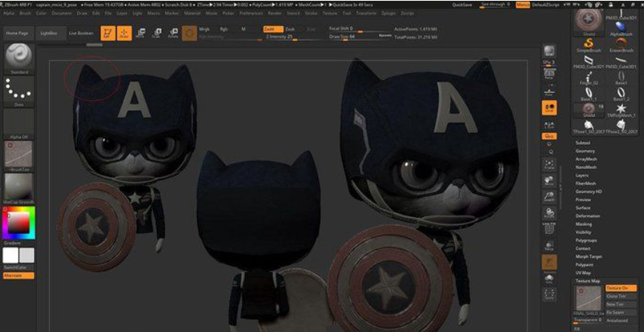The width and height of the screenshot is (644, 332).
Task: Expand the FiberMesh section
Action: pos(586,183)
